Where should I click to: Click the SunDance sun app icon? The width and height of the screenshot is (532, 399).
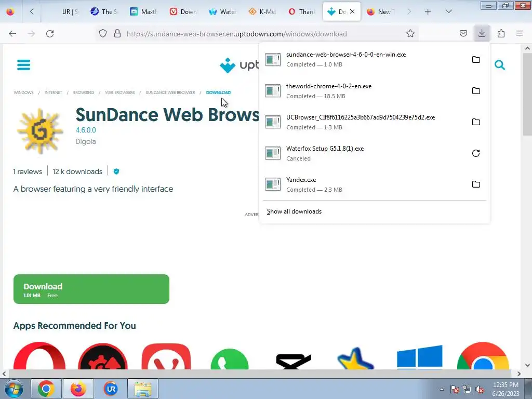(x=40, y=131)
